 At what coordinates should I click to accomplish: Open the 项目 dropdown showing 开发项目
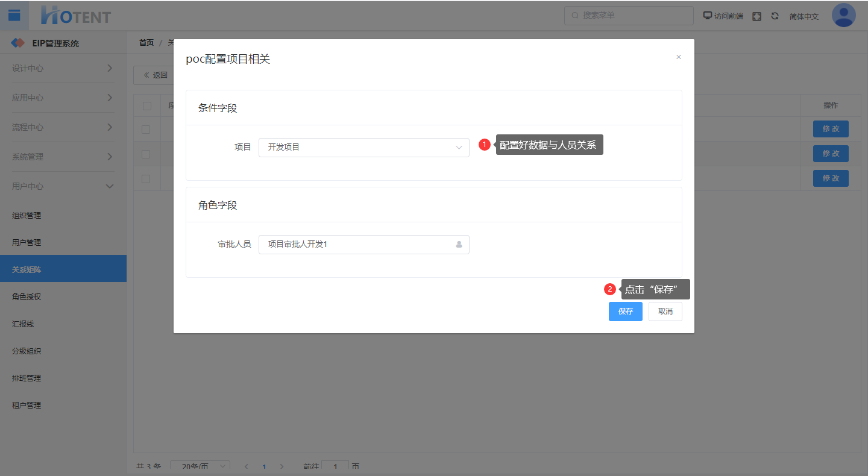(364, 147)
